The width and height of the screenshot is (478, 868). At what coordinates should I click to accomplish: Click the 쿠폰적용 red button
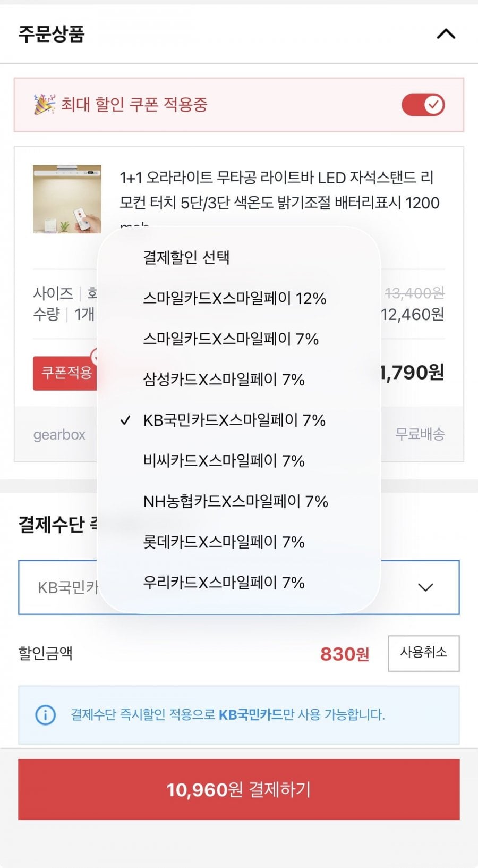[65, 373]
